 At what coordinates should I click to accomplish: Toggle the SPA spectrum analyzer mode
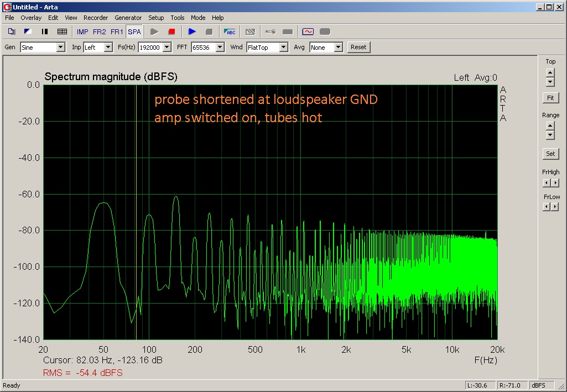click(x=134, y=32)
